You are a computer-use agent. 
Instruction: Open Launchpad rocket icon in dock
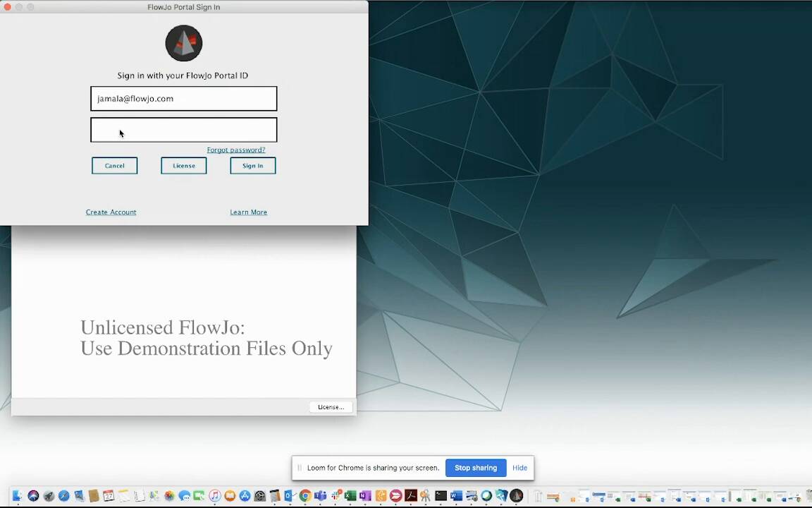(49, 495)
